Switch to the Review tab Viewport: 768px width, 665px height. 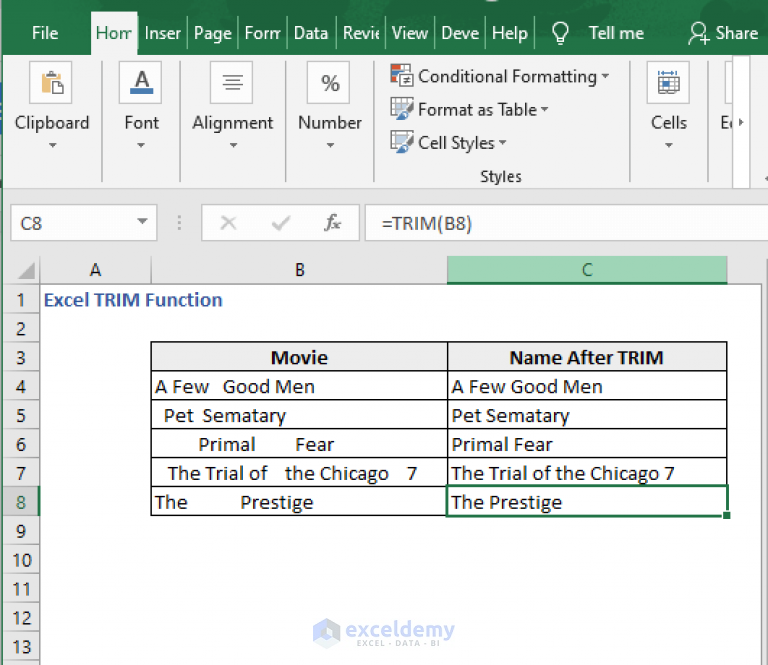coord(361,33)
